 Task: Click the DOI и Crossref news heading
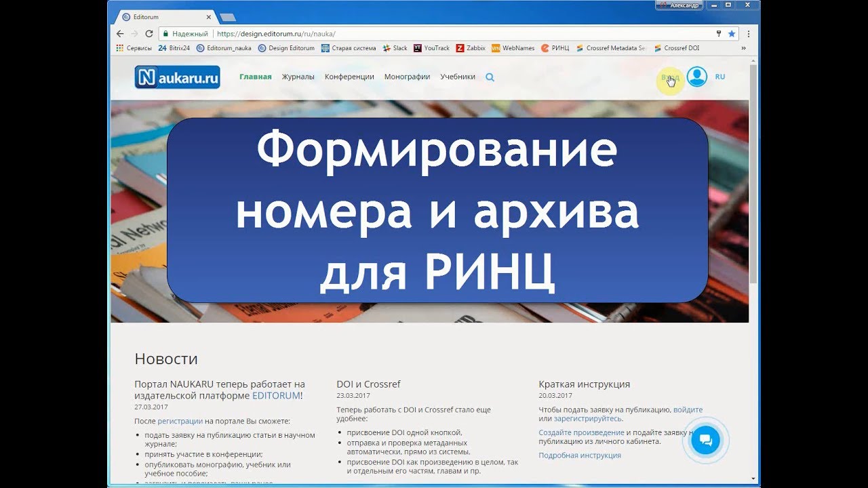coord(368,384)
